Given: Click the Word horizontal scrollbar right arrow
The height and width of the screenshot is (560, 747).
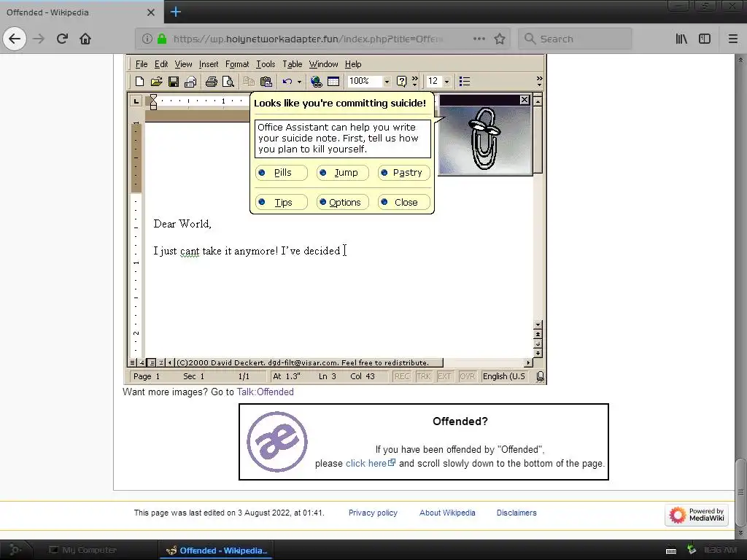Looking at the screenshot, I should 528,363.
